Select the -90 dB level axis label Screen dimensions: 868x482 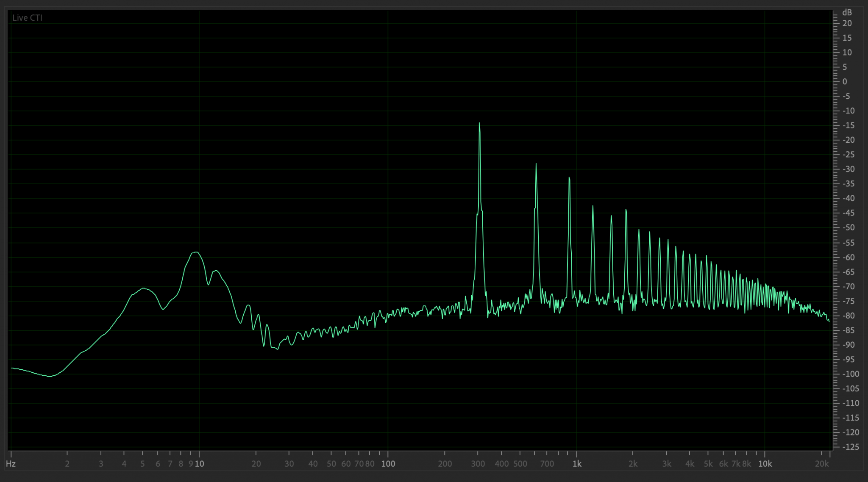click(849, 345)
